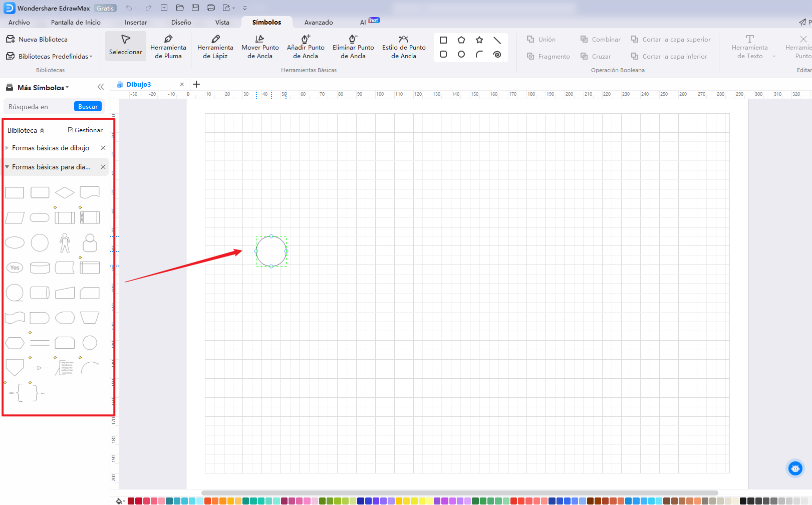Screen dimensions: 812x505
Task: Choose the Herramienta de Lápiz
Action: [x=215, y=46]
